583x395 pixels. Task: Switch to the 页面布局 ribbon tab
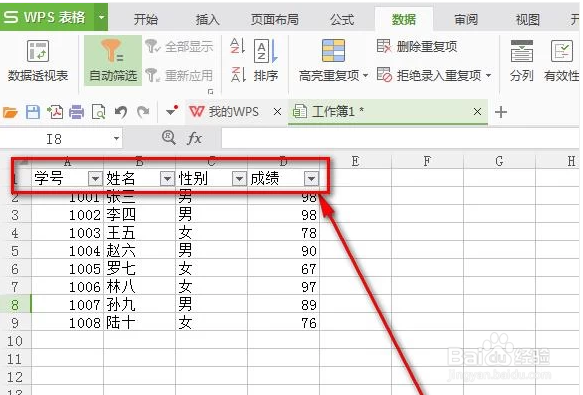point(274,19)
